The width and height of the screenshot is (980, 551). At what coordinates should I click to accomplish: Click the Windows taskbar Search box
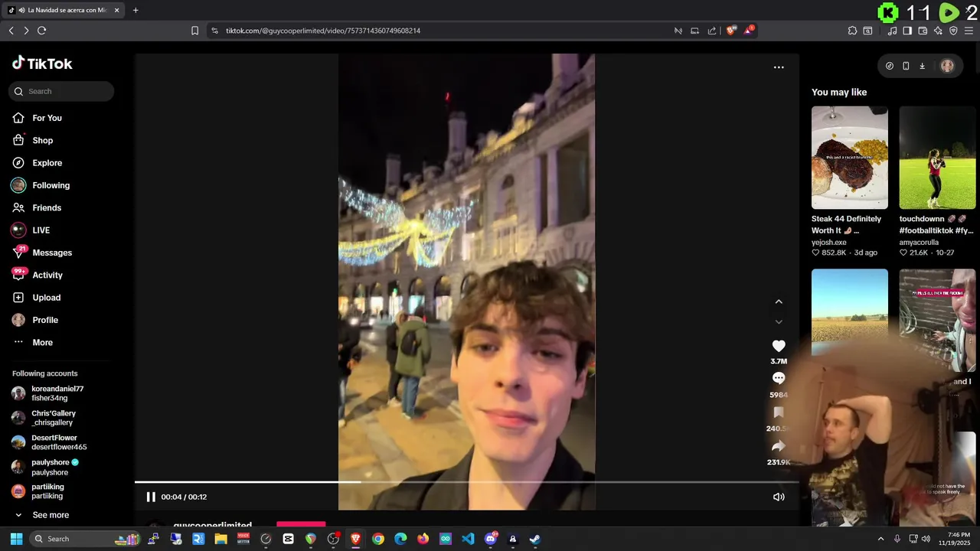click(84, 539)
